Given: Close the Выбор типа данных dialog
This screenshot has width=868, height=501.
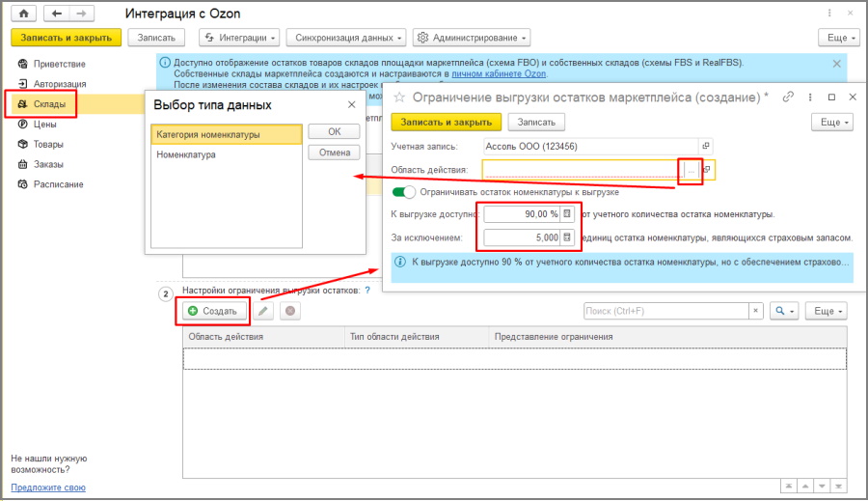Looking at the screenshot, I should pos(351,104).
